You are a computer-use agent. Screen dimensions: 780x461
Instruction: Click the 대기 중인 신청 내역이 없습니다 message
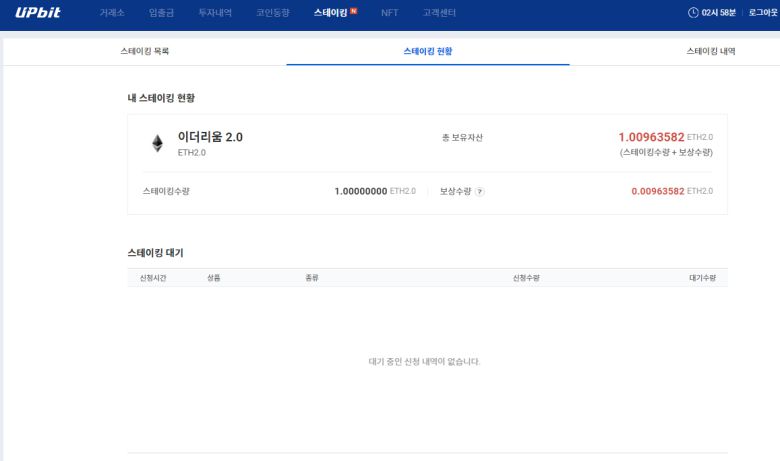click(x=424, y=362)
